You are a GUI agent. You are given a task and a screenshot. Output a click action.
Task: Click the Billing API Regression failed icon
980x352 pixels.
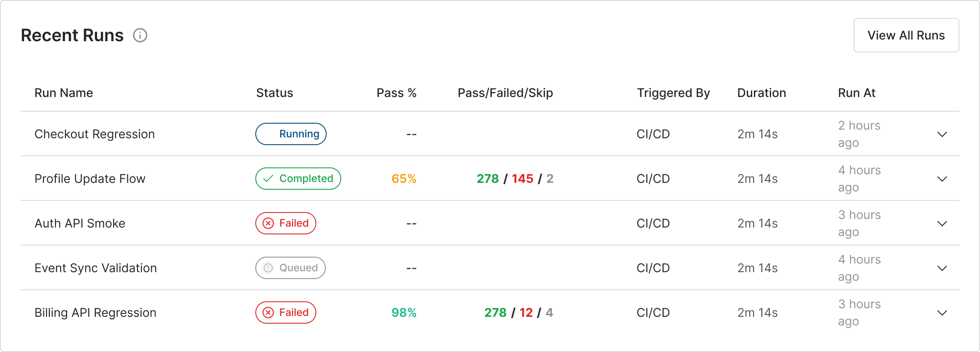click(x=268, y=313)
